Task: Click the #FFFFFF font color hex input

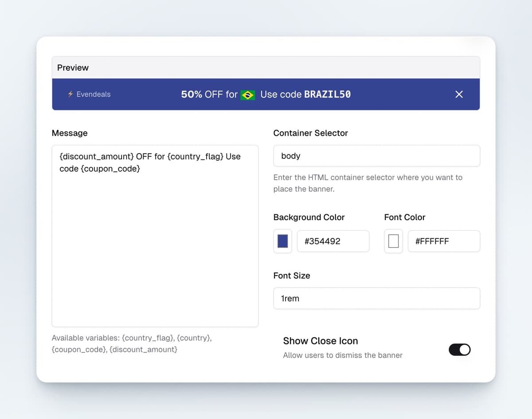Action: click(443, 241)
